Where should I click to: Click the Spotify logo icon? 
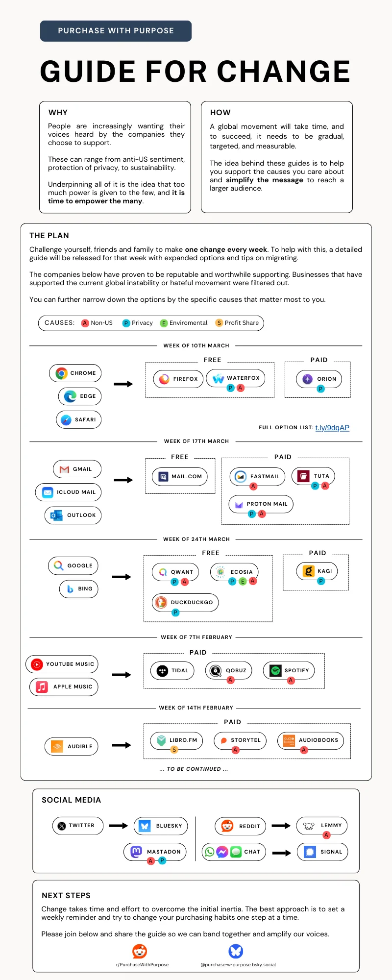point(275,670)
